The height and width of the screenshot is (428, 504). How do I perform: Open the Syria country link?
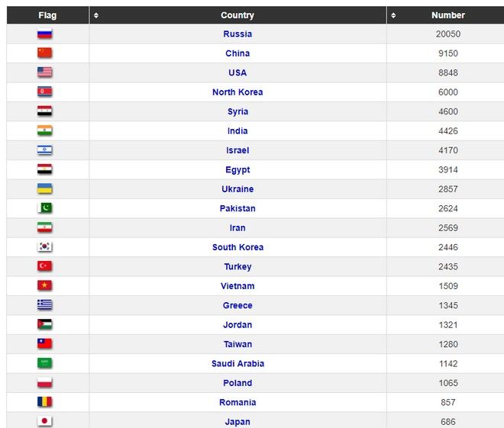237,112
